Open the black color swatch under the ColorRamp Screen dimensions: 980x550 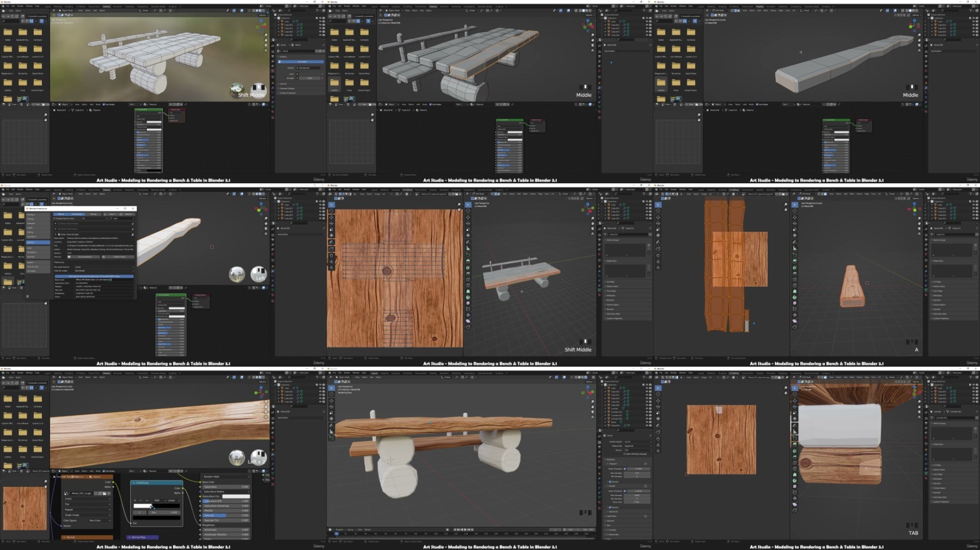(157, 518)
